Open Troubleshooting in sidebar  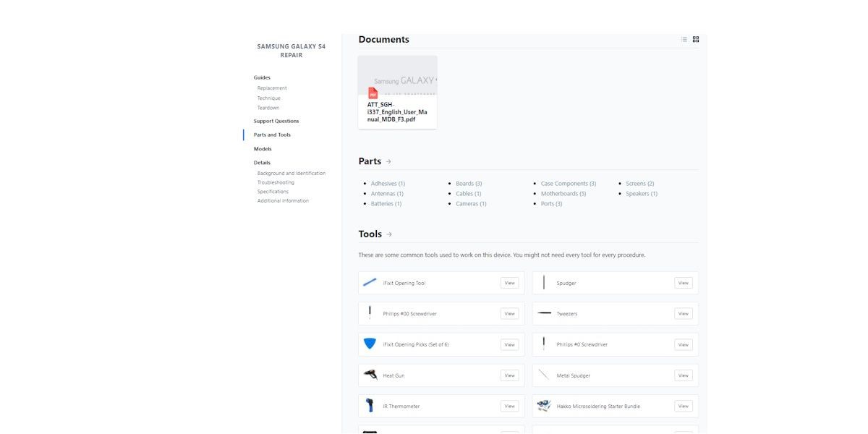[276, 182]
